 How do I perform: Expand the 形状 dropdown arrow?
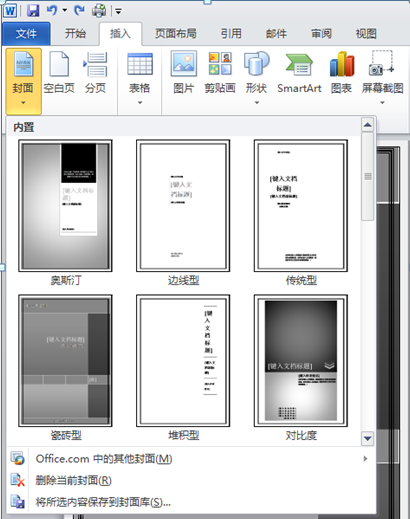coord(257,103)
